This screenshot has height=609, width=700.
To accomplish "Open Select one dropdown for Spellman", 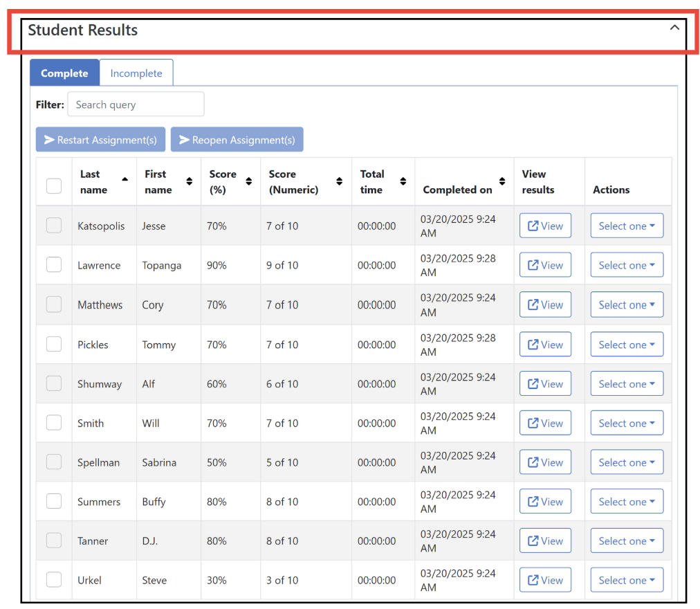I will (x=627, y=462).
